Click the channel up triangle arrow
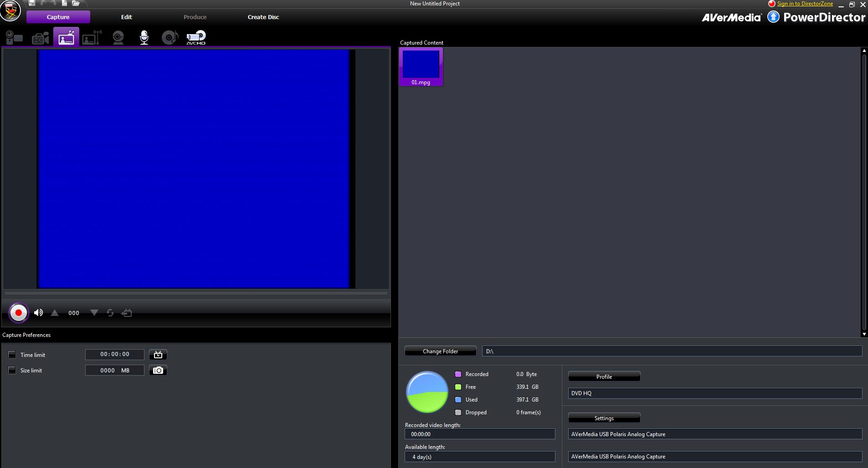This screenshot has width=868, height=468. click(x=55, y=313)
